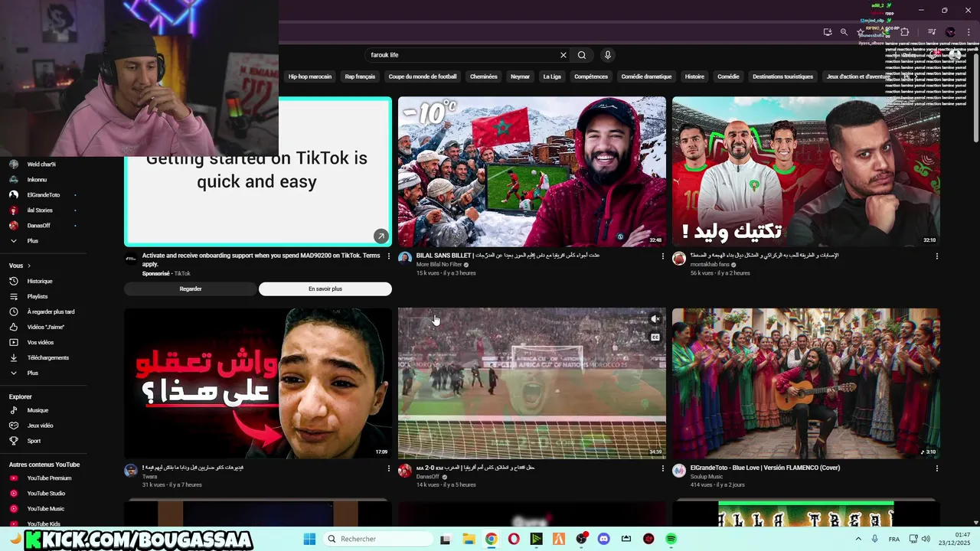Unmute the DanasOff video preview

pos(655,319)
